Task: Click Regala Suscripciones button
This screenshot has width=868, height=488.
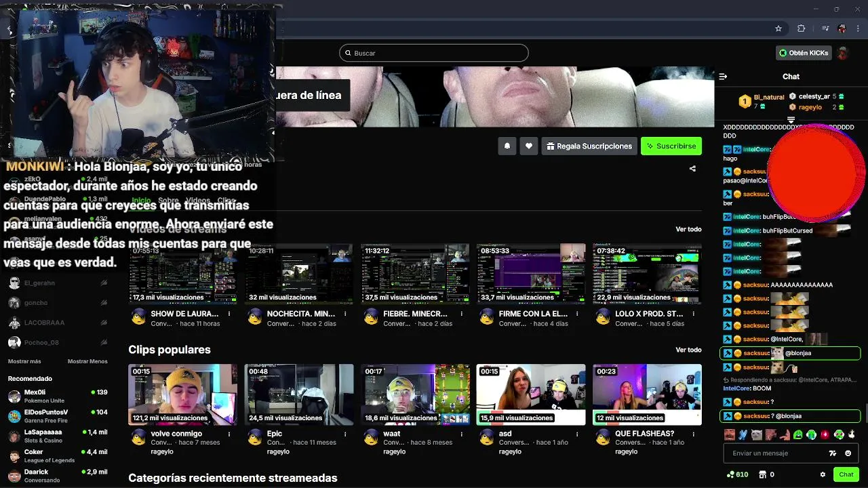Action: tap(589, 146)
